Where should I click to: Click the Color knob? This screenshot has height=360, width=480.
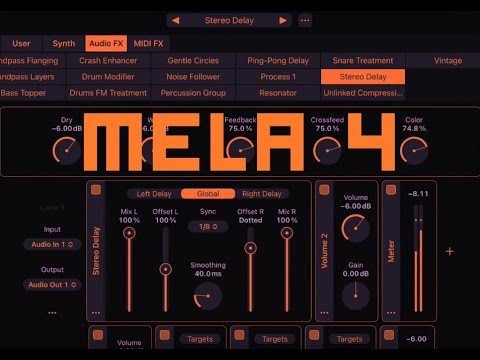coord(414,150)
